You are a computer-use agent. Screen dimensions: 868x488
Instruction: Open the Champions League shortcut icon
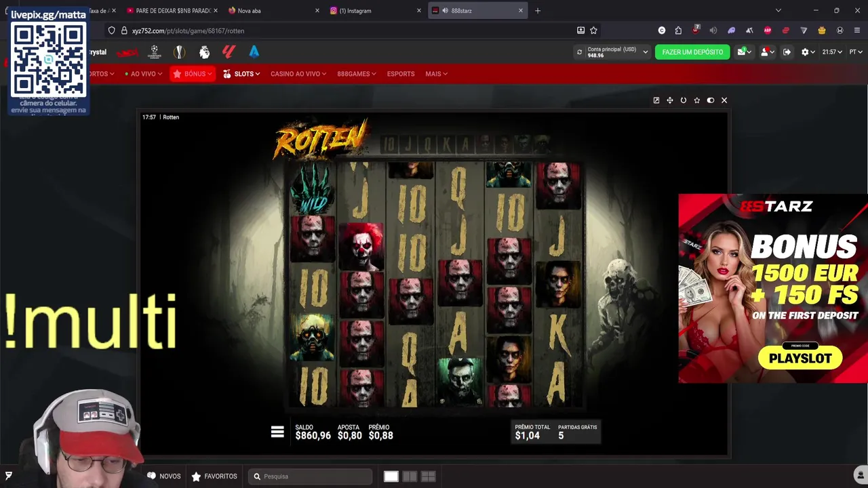[155, 52]
